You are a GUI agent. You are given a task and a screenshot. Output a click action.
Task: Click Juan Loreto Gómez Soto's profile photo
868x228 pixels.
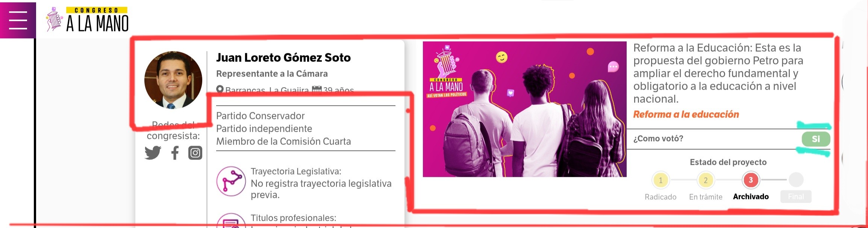point(173,80)
